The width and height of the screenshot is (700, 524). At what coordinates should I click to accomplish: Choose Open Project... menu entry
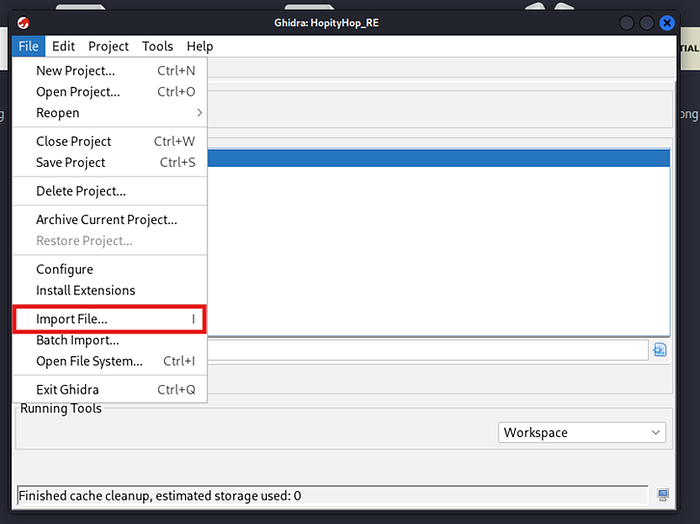110,91
